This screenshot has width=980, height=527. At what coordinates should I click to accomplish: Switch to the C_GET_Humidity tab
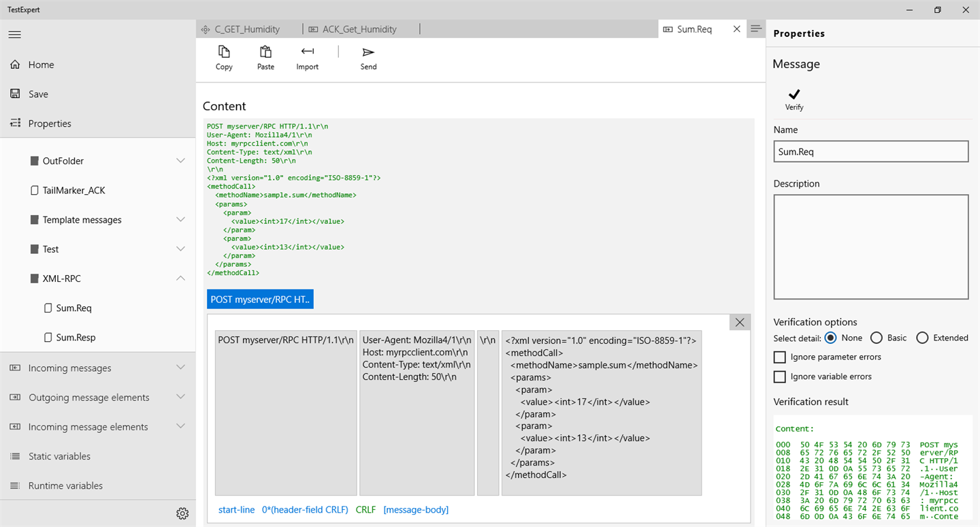[x=247, y=29]
